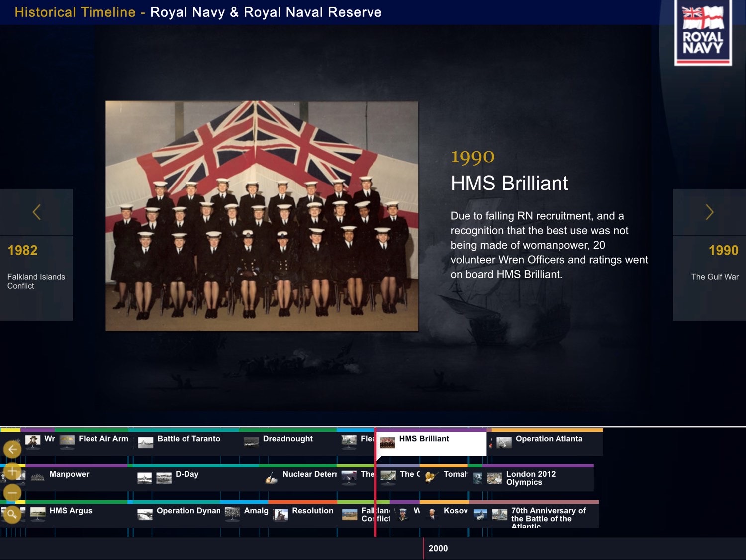Go to previous event using left chevron
746x560 pixels.
(36, 212)
